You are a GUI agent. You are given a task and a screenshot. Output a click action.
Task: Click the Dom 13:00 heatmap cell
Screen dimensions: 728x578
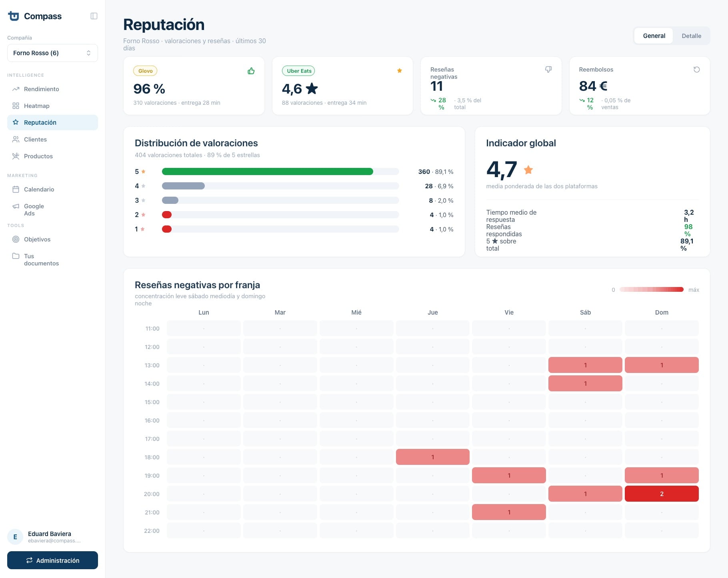tap(662, 365)
